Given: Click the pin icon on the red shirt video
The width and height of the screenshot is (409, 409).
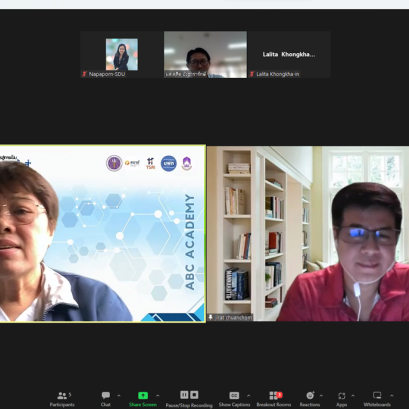Looking at the screenshot, I should (211, 317).
